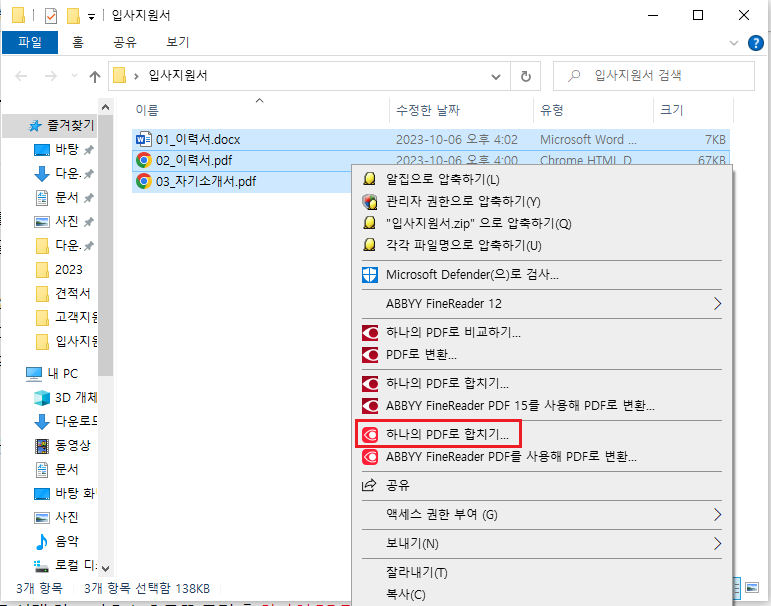Open the 견적서 folder in quick access
Image resolution: width=771 pixels, height=606 pixels.
click(x=73, y=293)
